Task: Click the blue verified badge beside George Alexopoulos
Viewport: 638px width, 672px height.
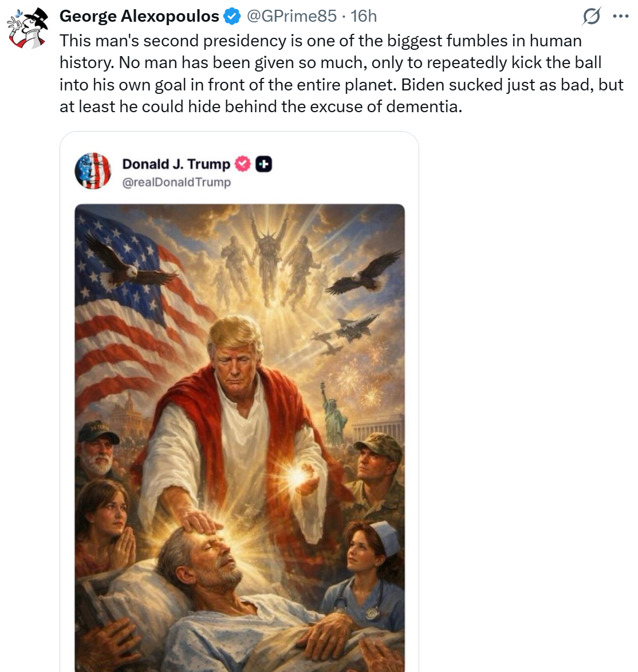Action: [x=232, y=16]
